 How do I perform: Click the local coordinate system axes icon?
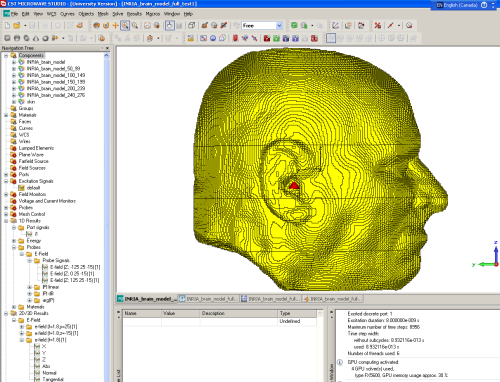click(335, 25)
